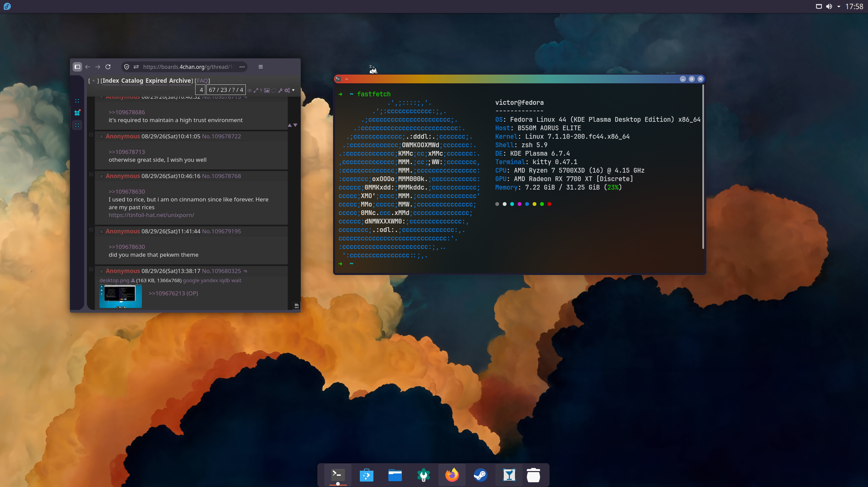Screen dimensions: 868x487
Task: Search image with iqdb link
Action: point(225,280)
